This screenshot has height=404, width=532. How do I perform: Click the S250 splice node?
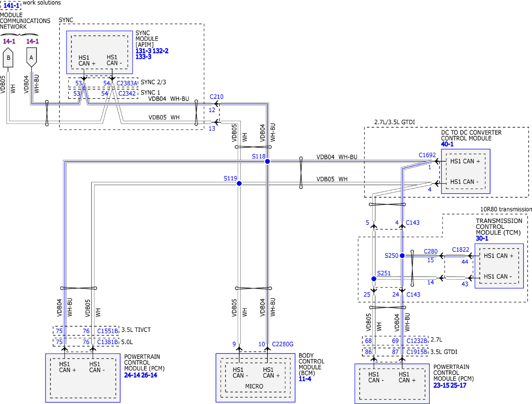point(402,256)
